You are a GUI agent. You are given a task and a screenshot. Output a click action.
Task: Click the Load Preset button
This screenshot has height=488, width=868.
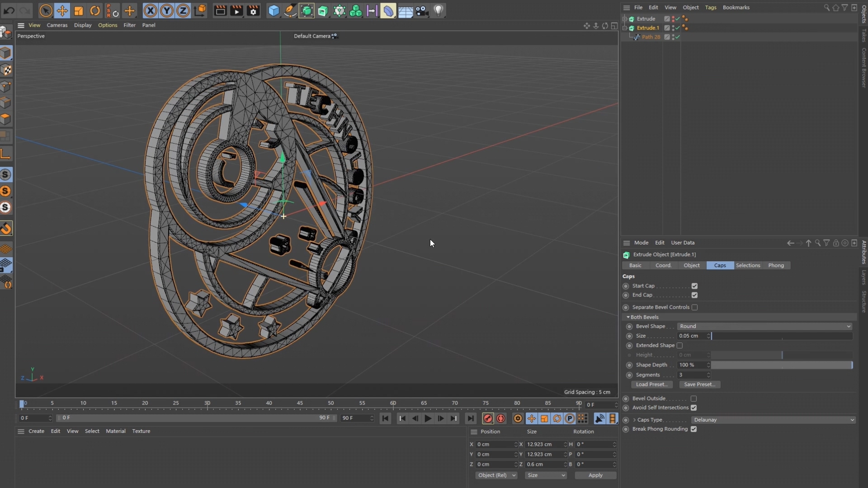(651, 385)
